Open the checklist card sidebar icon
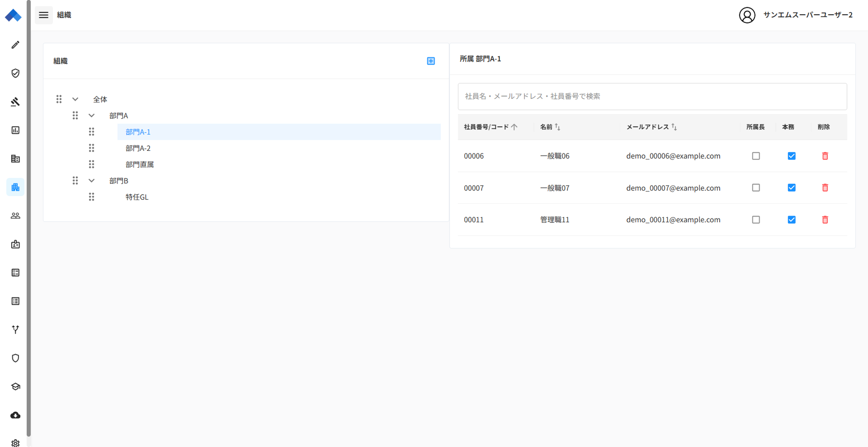Image resolution: width=868 pixels, height=447 pixels. click(15, 272)
